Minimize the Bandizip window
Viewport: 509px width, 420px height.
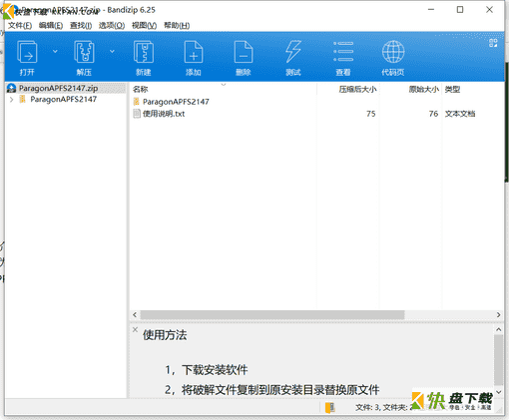coord(431,10)
